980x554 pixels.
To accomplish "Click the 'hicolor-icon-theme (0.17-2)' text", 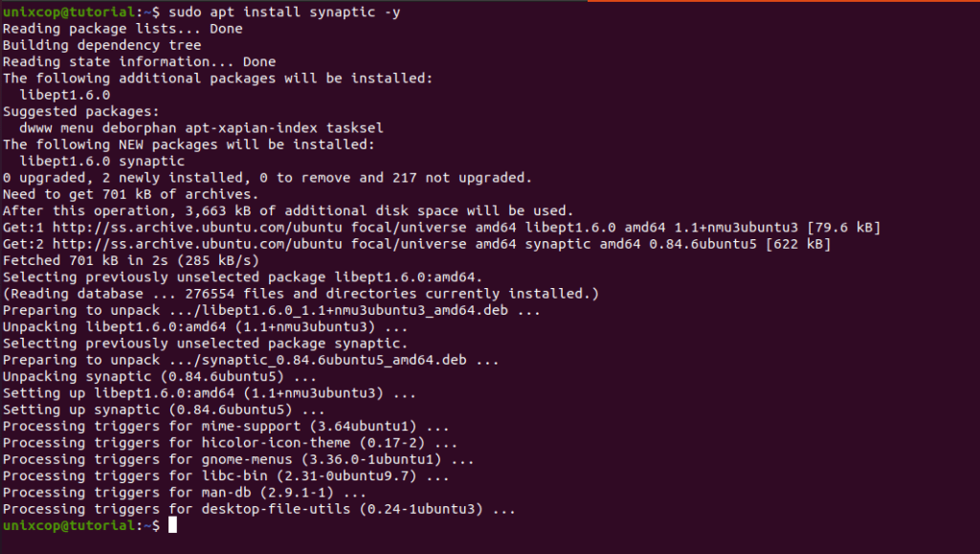I will 313,443.
